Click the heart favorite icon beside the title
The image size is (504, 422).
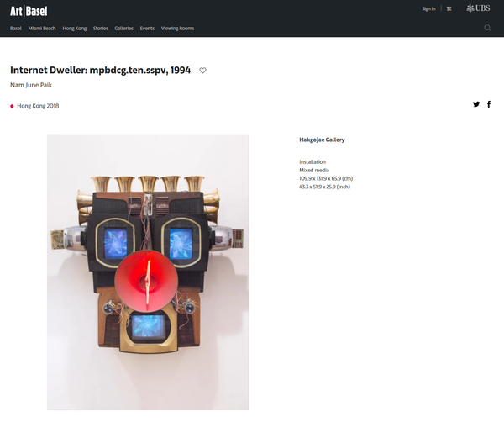[202, 70]
